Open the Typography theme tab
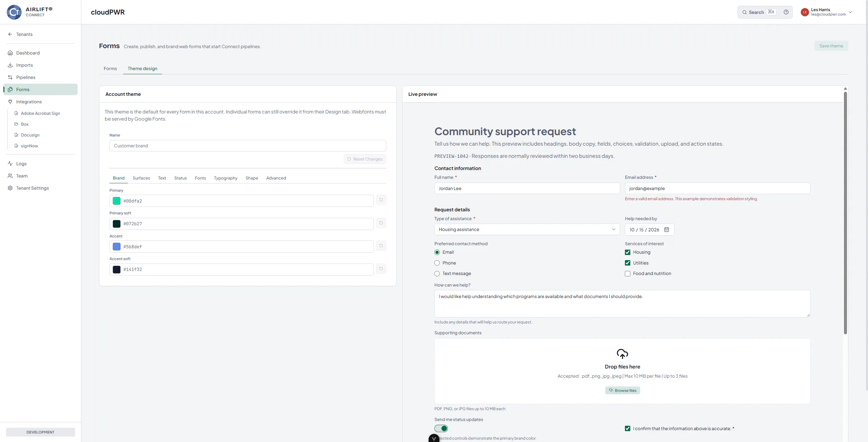 (225, 178)
